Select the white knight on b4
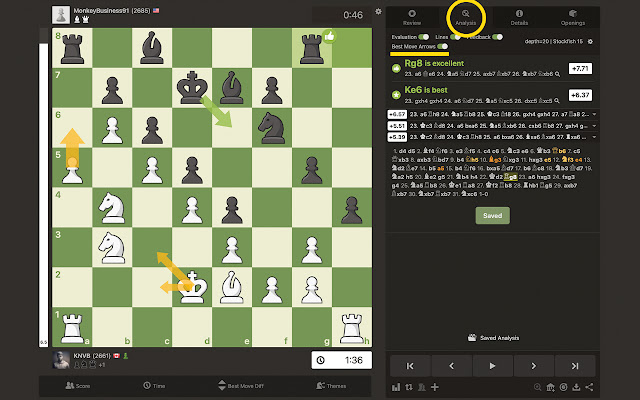 coord(112,208)
